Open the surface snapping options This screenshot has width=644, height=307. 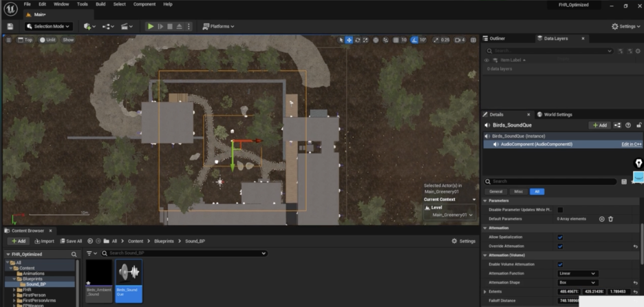385,40
